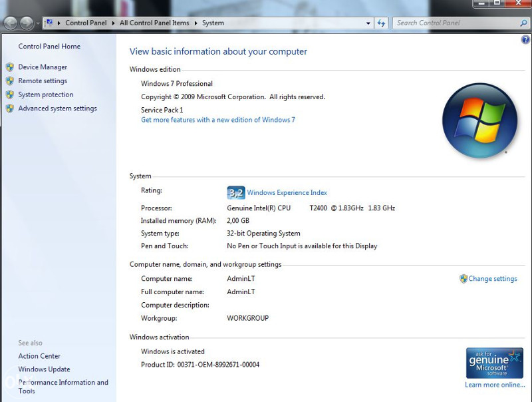Image resolution: width=532 pixels, height=402 pixels.
Task: Open Advanced system settings link
Action: click(x=58, y=108)
